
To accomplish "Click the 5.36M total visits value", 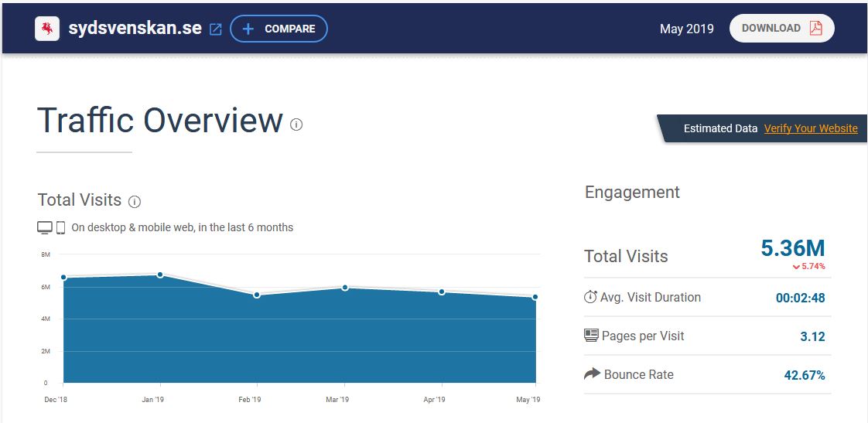I will tap(793, 248).
